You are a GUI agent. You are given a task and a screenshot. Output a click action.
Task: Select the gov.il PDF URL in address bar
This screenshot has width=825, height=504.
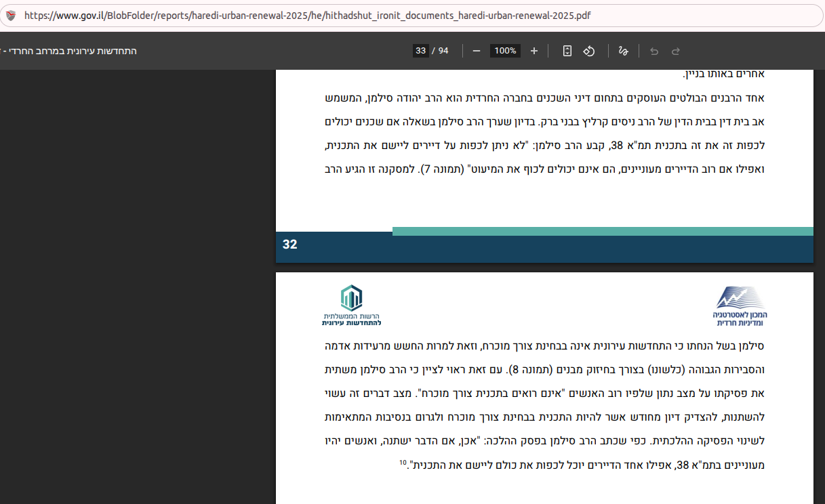point(308,15)
